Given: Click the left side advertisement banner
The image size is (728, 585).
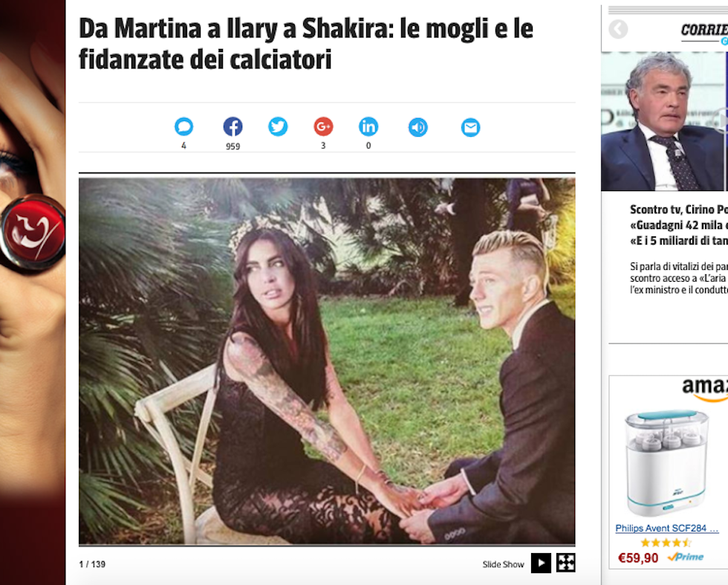Looking at the screenshot, I should pyautogui.click(x=33, y=292).
